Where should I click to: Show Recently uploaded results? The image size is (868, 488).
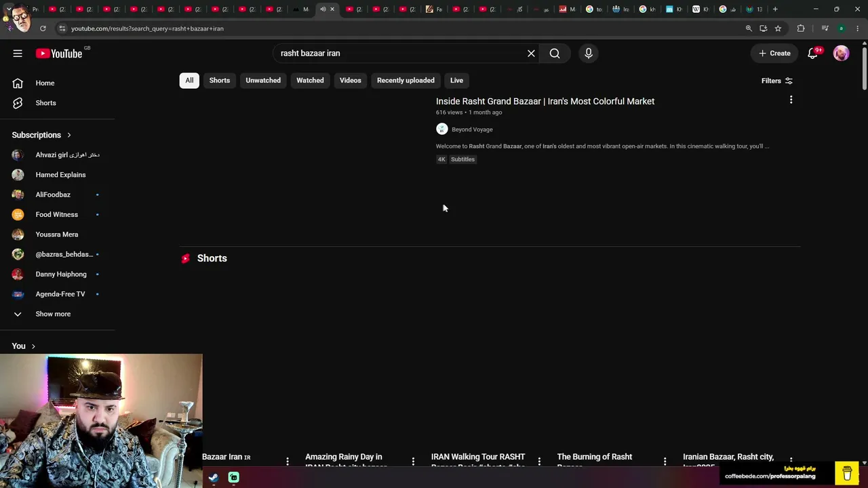point(406,80)
